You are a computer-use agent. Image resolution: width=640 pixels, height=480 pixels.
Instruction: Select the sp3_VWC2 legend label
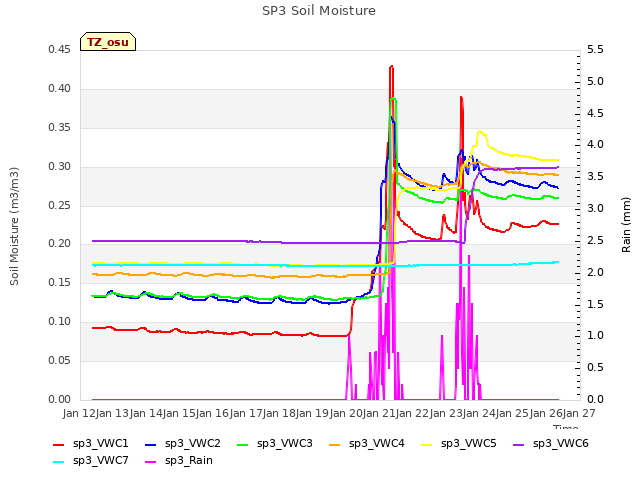(193, 444)
